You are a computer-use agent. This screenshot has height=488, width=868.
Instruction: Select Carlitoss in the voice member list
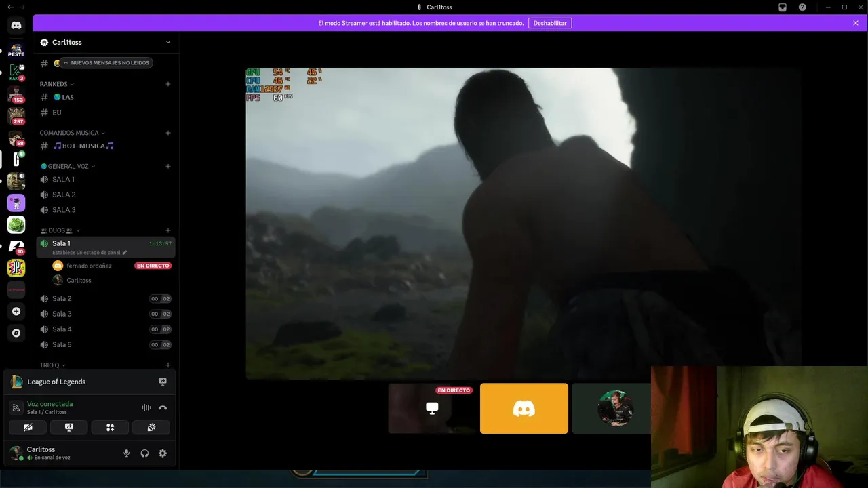[111, 280]
